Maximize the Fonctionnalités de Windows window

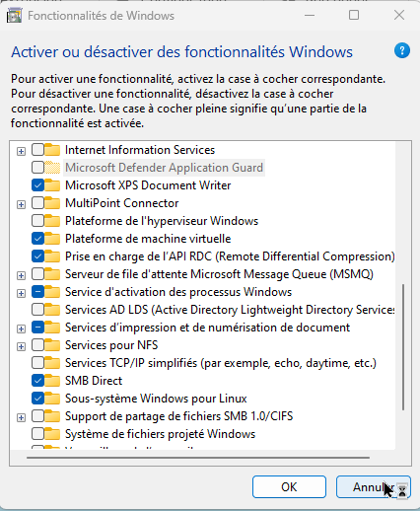(354, 15)
